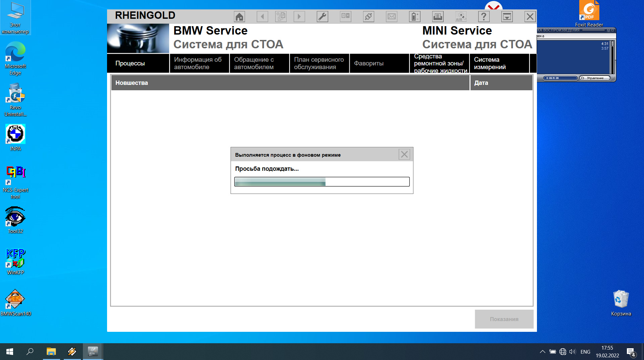Click the 0:00/8:28 time display in player

tap(560, 78)
